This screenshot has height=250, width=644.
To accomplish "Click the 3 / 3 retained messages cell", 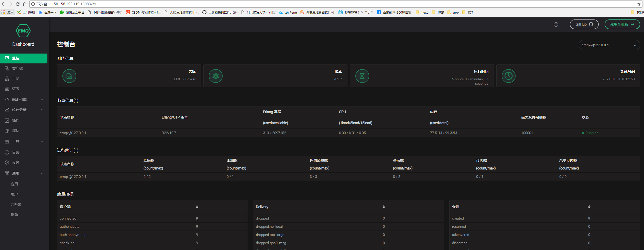I will (x=313, y=177).
